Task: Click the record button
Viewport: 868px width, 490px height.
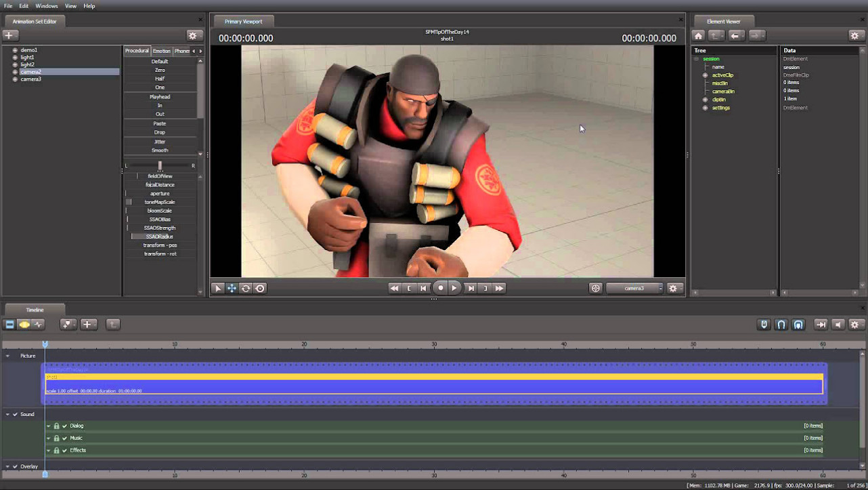Action: point(440,288)
